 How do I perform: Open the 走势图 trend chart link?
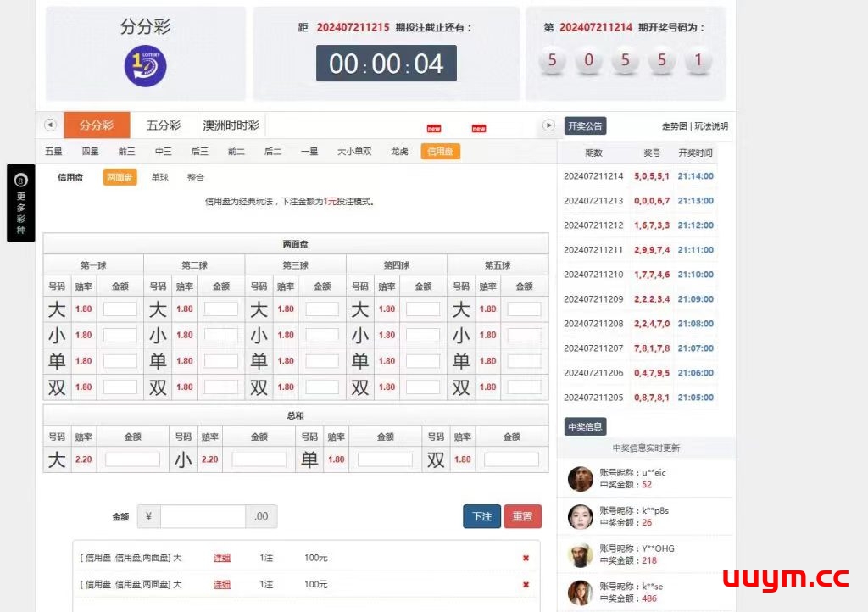click(x=675, y=126)
